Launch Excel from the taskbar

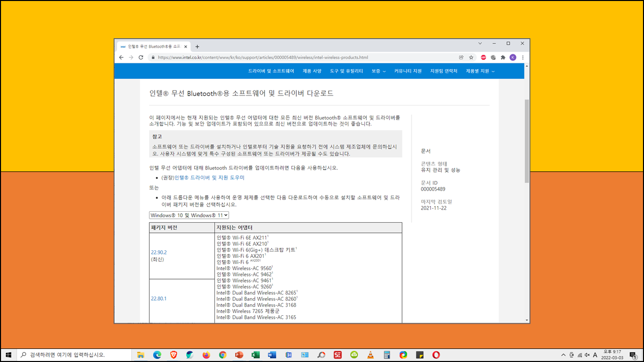(x=256, y=355)
